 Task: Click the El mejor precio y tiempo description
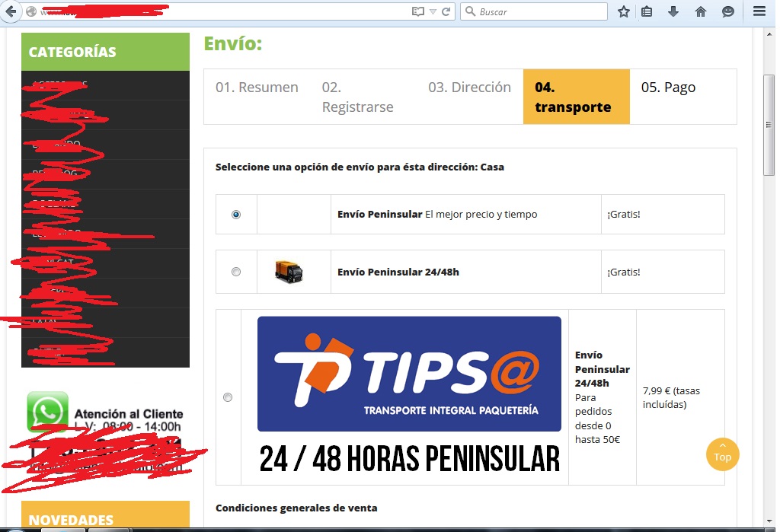[481, 215]
